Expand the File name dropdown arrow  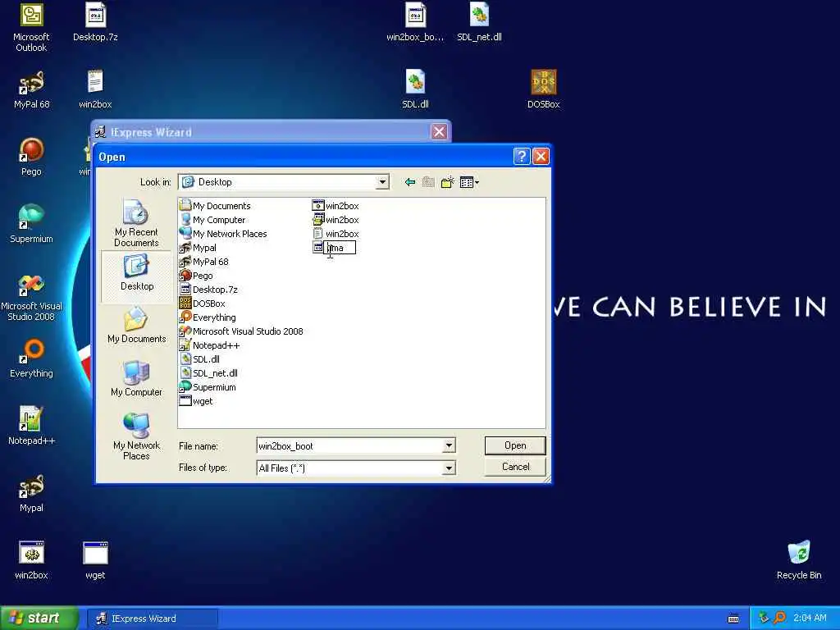449,445
